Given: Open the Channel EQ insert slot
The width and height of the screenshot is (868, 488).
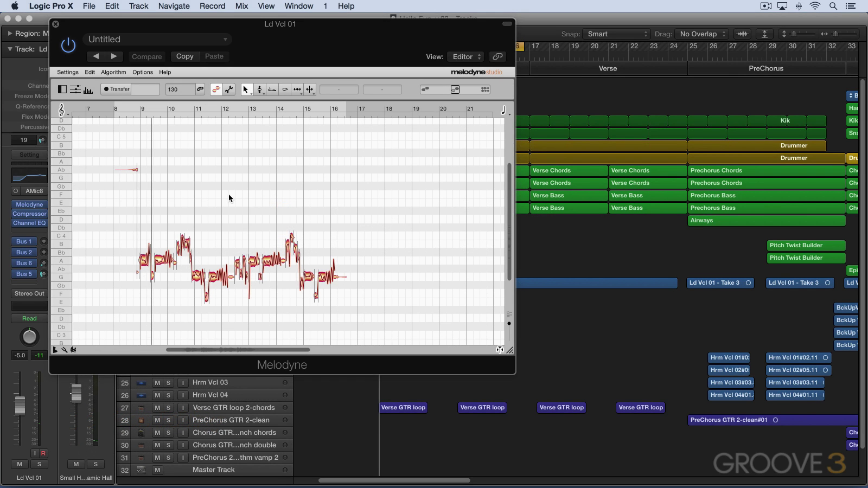Looking at the screenshot, I should tap(29, 223).
